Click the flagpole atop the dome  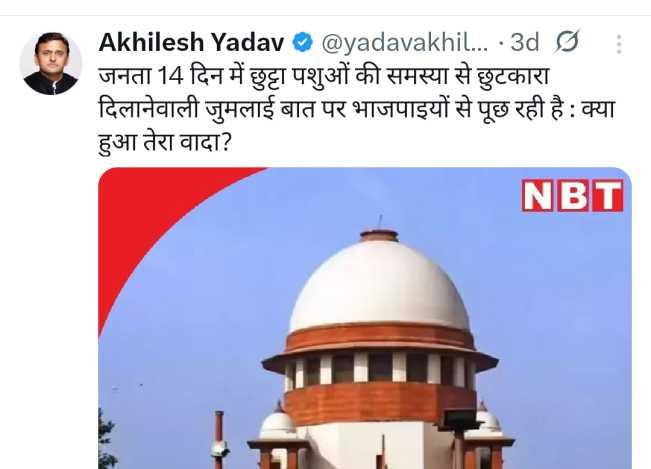(379, 222)
